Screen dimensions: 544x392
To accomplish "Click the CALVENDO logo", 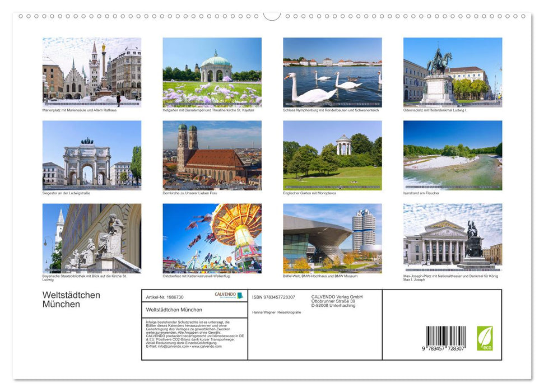I will pyautogui.click(x=226, y=296).
